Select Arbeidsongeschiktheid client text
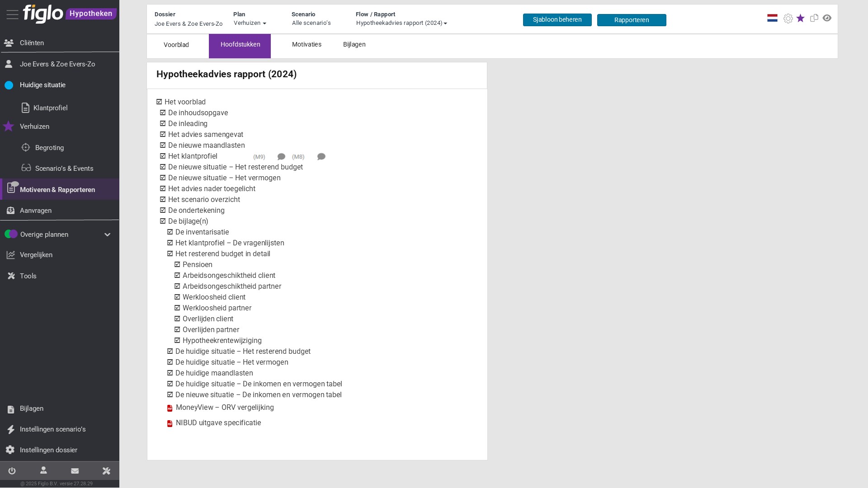The image size is (868, 488). pyautogui.click(x=229, y=276)
